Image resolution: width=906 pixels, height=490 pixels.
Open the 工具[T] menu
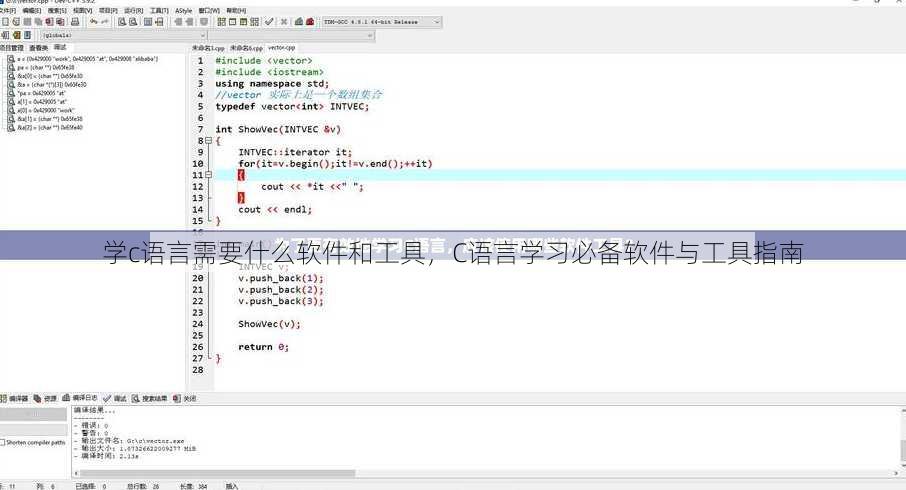click(x=159, y=10)
